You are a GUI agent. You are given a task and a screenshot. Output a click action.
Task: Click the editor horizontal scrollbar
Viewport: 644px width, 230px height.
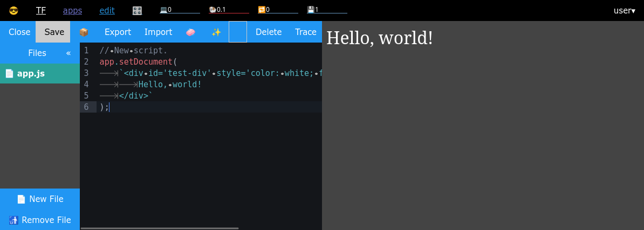point(159,228)
